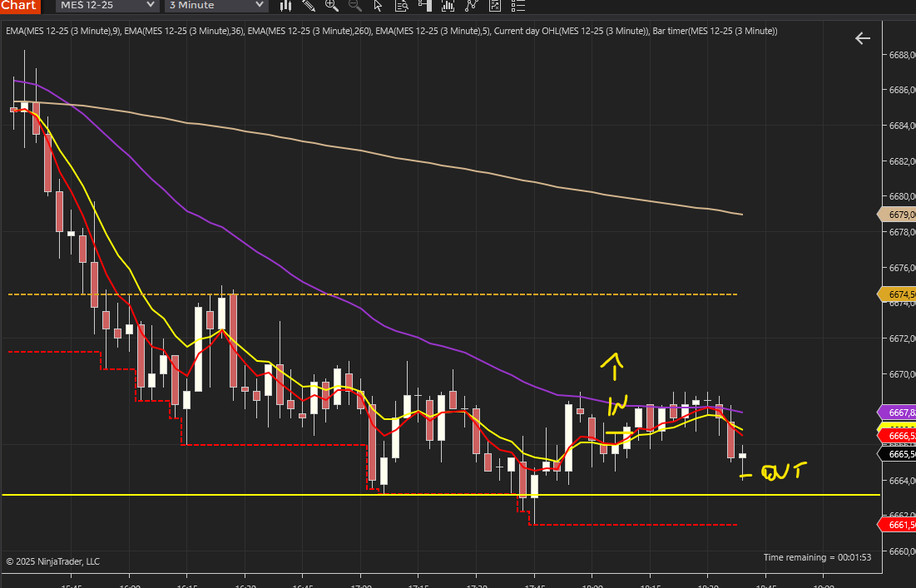Screen dimensions: 916x588
Task: Click the tan 6679,00 EMA price marker
Action: tap(898, 215)
